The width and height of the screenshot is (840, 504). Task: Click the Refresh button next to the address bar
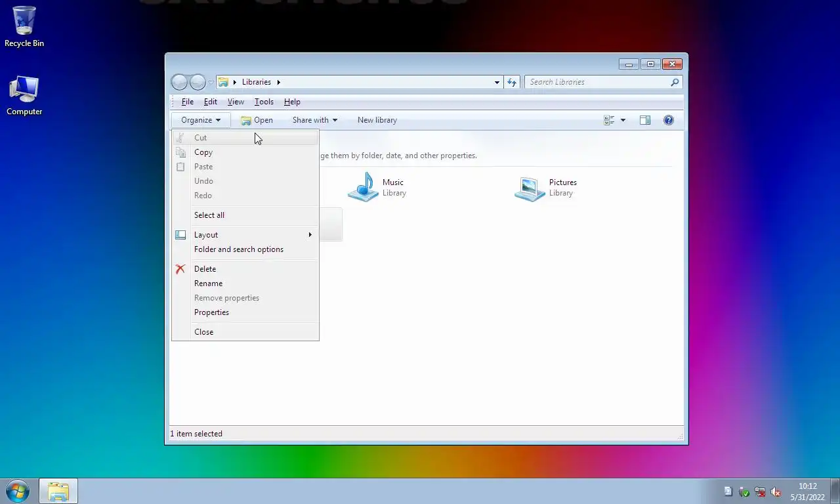tap(513, 82)
